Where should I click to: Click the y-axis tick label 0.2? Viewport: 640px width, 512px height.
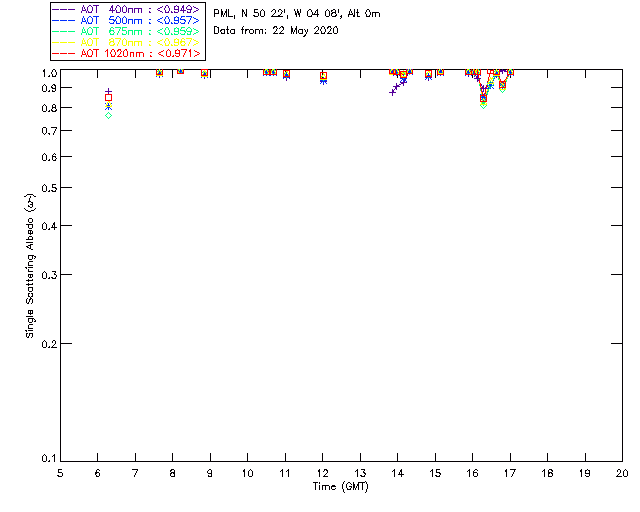click(49, 344)
